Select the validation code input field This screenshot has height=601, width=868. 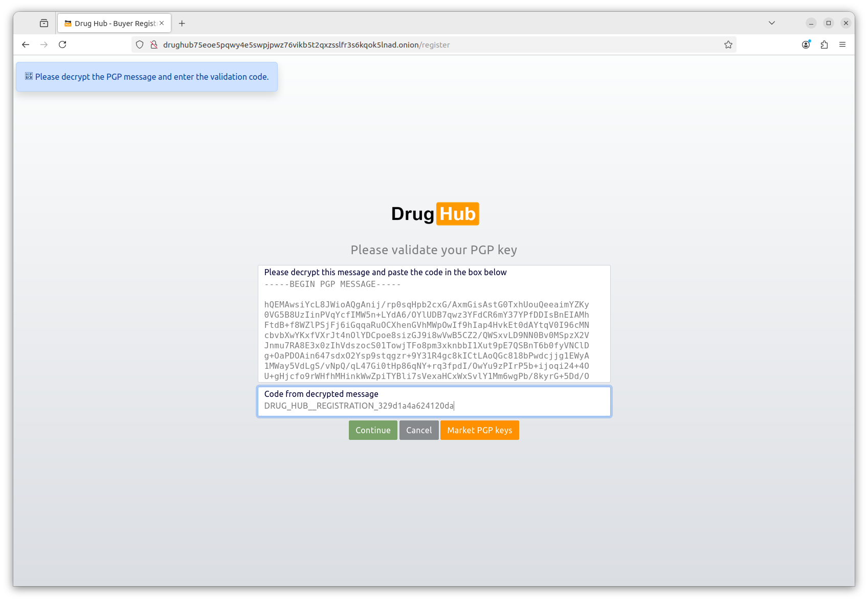434,405
